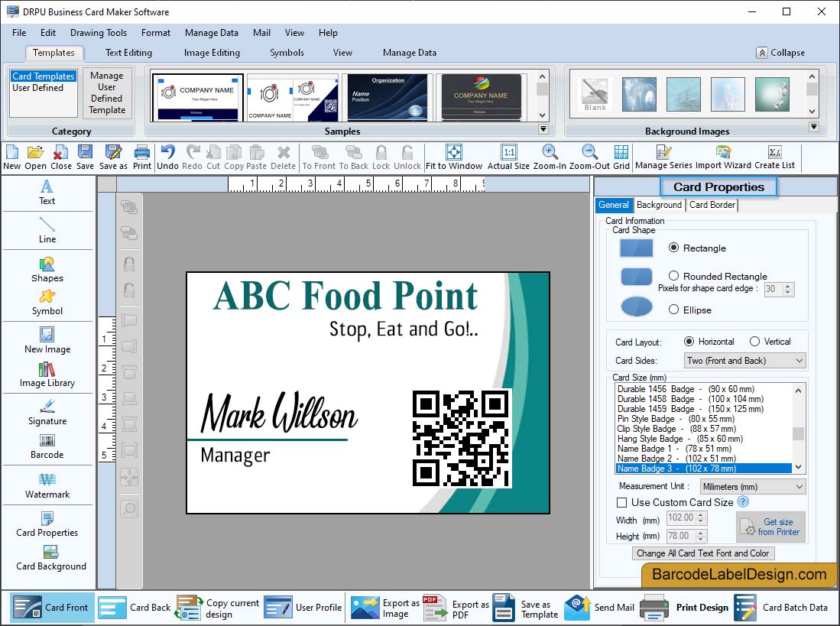Open an existing card file

35,158
